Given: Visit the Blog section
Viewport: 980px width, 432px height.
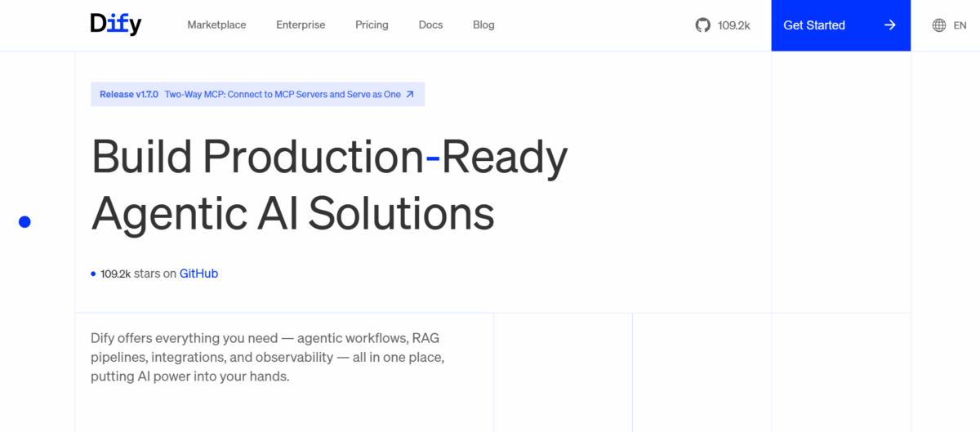Looking at the screenshot, I should [483, 25].
